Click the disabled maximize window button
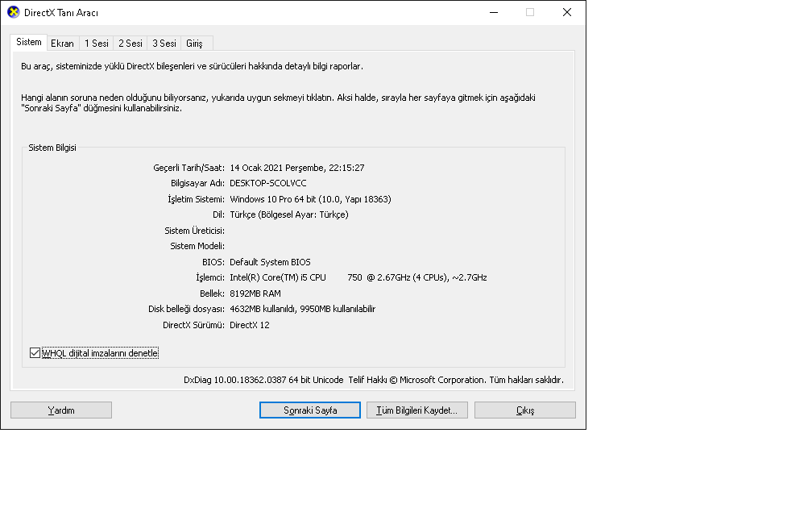 (530, 12)
